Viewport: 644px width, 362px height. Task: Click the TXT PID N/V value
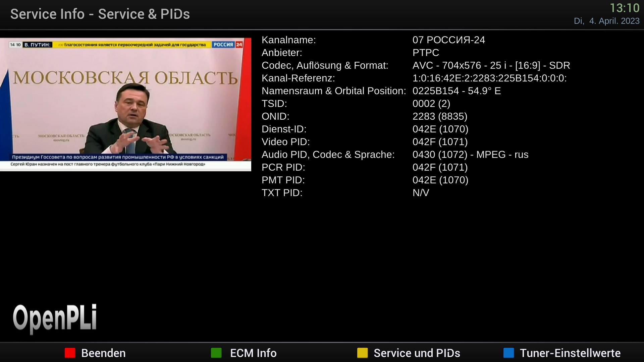[421, 193]
